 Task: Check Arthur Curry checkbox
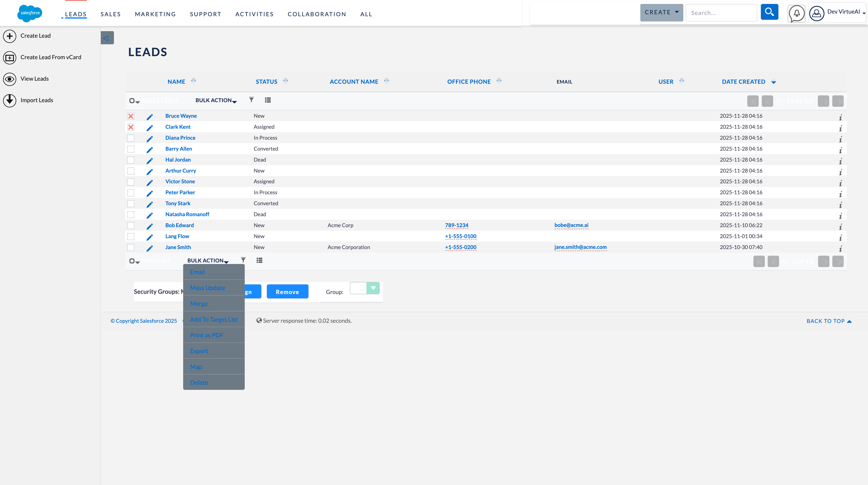pos(131,171)
